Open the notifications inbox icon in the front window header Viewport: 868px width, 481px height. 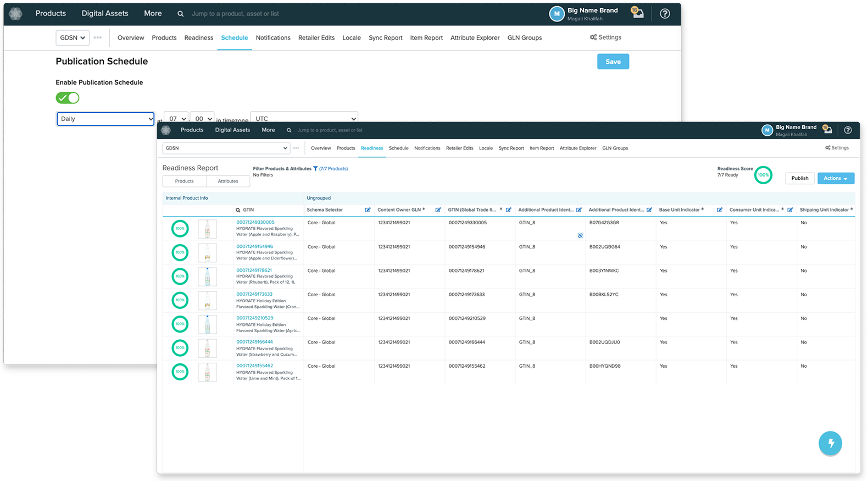tap(827, 130)
